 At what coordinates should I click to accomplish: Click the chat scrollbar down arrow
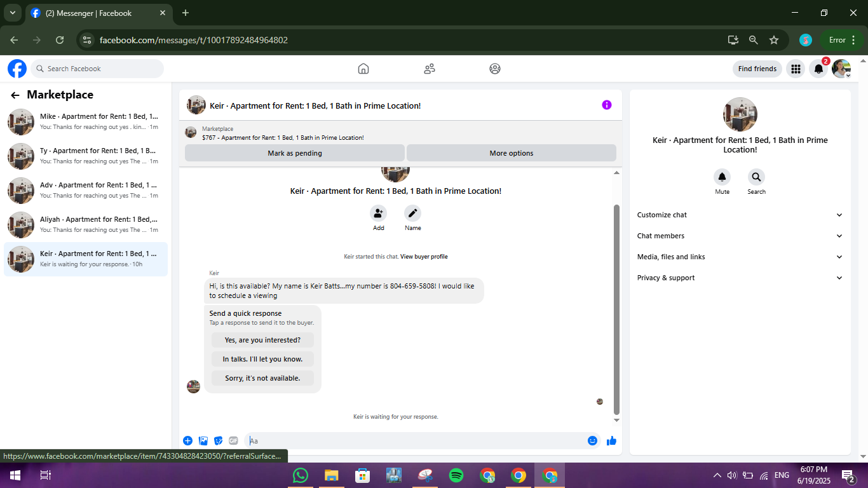(616, 420)
